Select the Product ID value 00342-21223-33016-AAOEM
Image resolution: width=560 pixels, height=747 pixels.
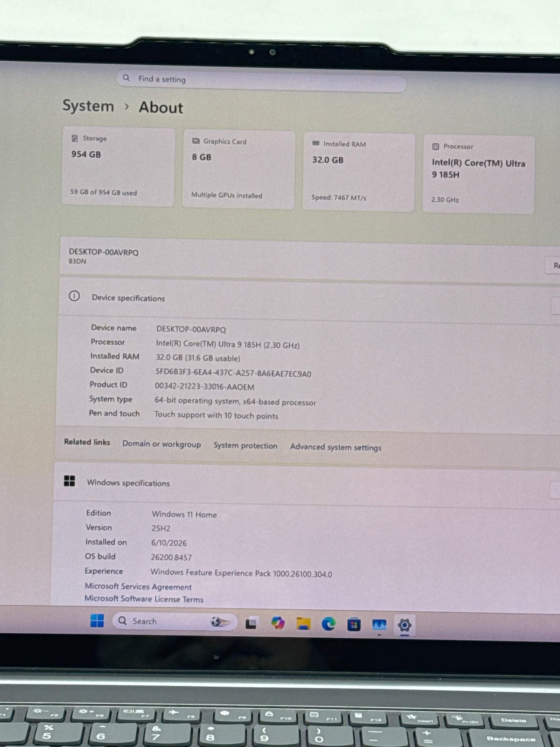[x=204, y=387]
